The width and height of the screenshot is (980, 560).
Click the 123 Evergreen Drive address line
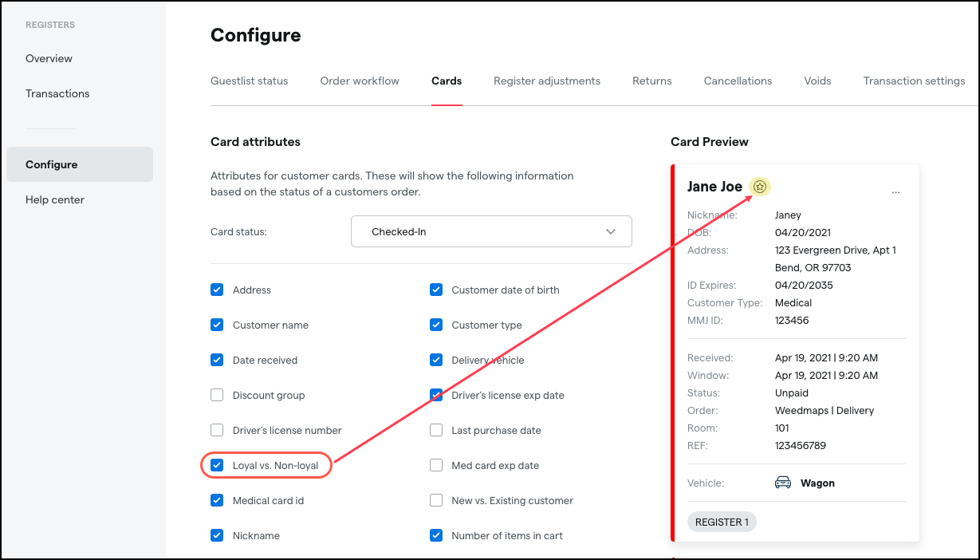point(836,250)
